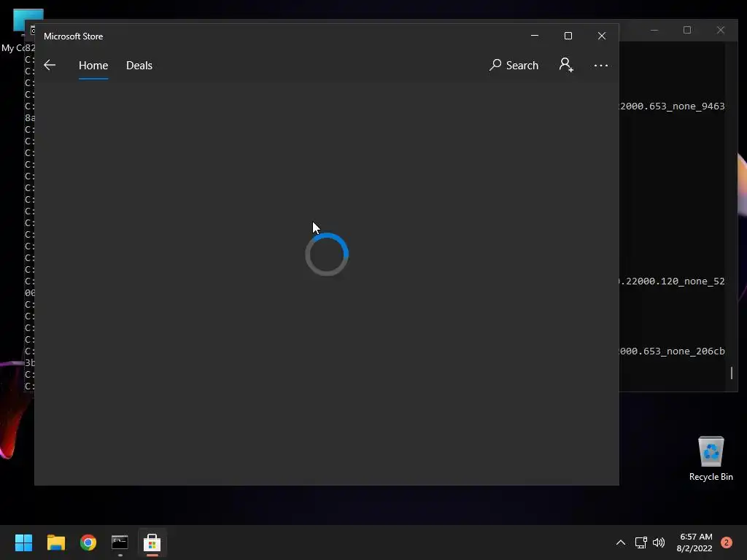The height and width of the screenshot is (560, 747).
Task: Click the text ".22000.120_none_52" in Command Prompt
Action: pyautogui.click(x=672, y=281)
